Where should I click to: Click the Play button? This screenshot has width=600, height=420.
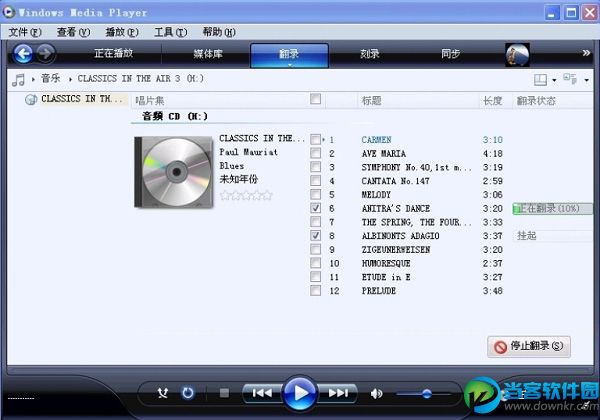pos(300,393)
